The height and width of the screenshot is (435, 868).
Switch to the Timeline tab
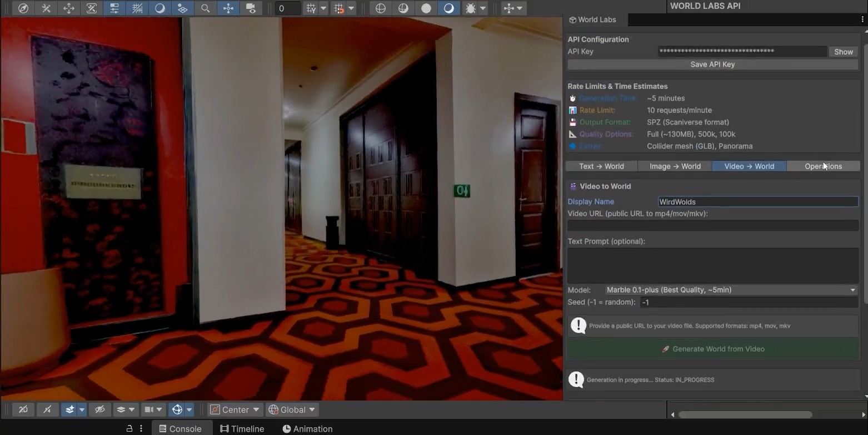tap(242, 428)
